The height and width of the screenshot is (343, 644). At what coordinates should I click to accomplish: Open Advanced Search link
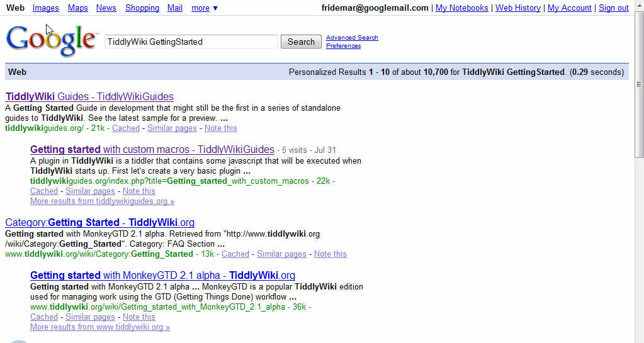(x=352, y=38)
